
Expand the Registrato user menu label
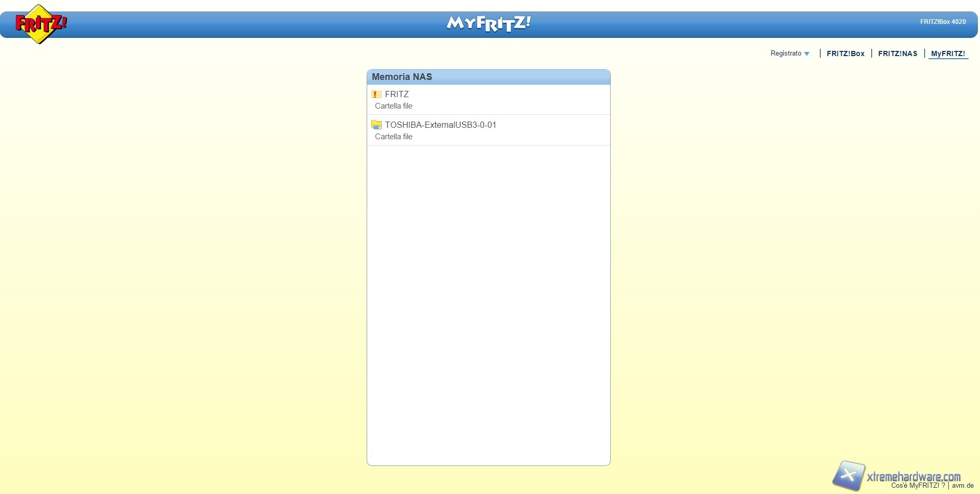(785, 54)
